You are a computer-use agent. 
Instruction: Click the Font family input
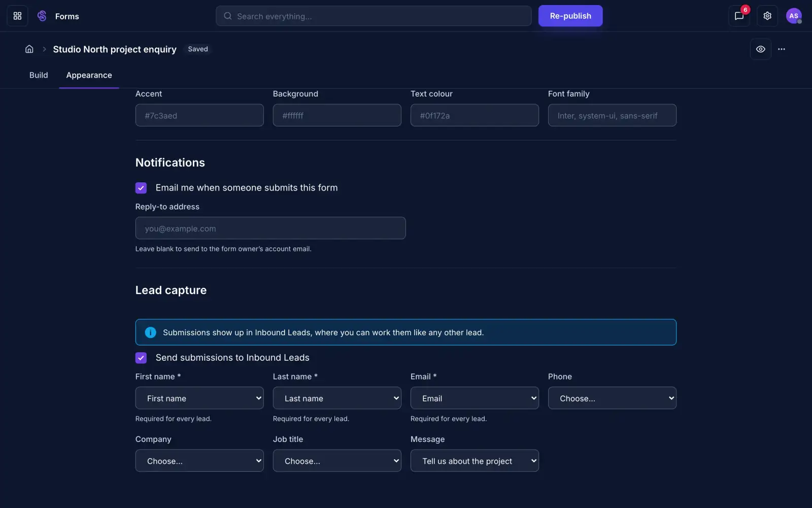tap(612, 115)
